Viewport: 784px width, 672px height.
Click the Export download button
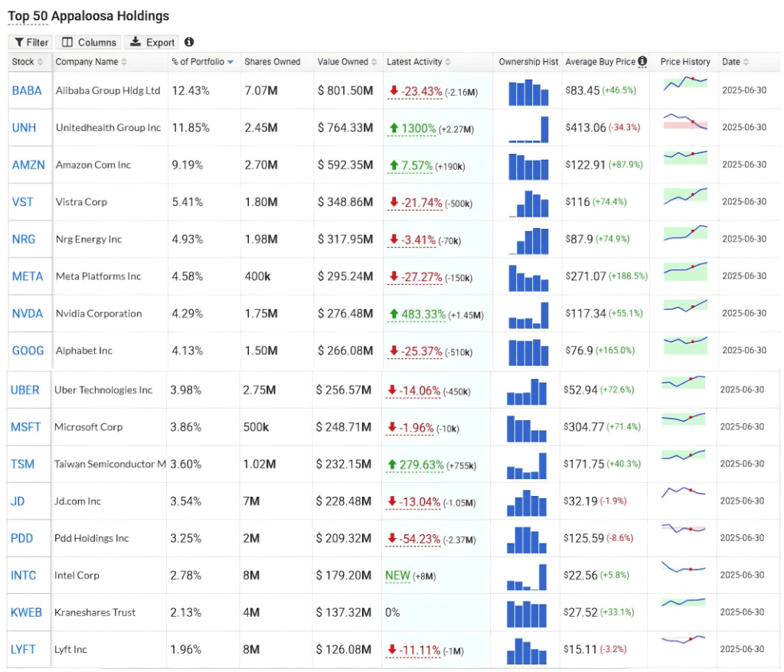tap(152, 43)
